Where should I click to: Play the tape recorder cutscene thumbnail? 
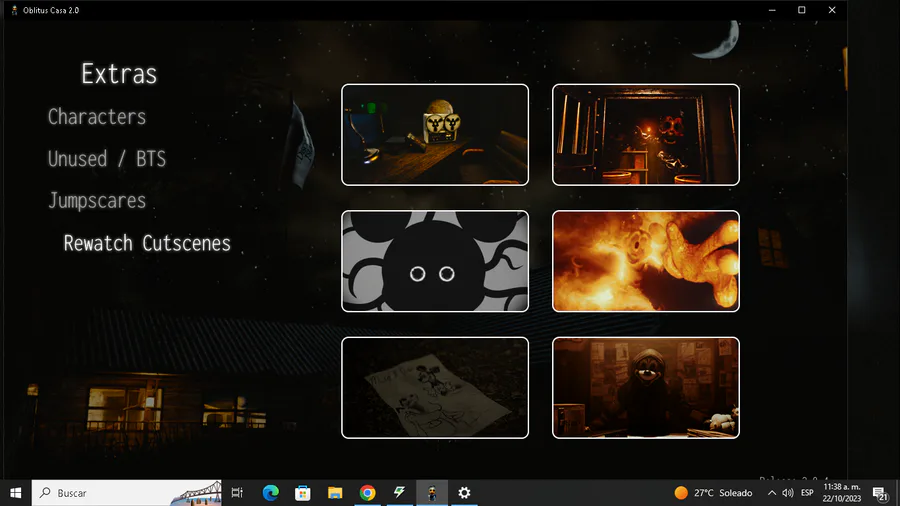(x=435, y=135)
